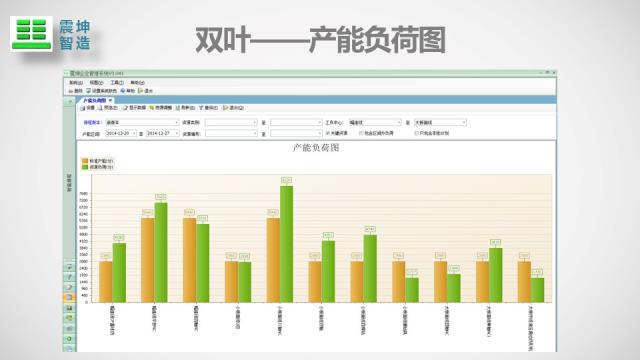This screenshot has width=640, height=360.
Task: Uncheck the 关键资源 checkbox
Action: (x=327, y=133)
